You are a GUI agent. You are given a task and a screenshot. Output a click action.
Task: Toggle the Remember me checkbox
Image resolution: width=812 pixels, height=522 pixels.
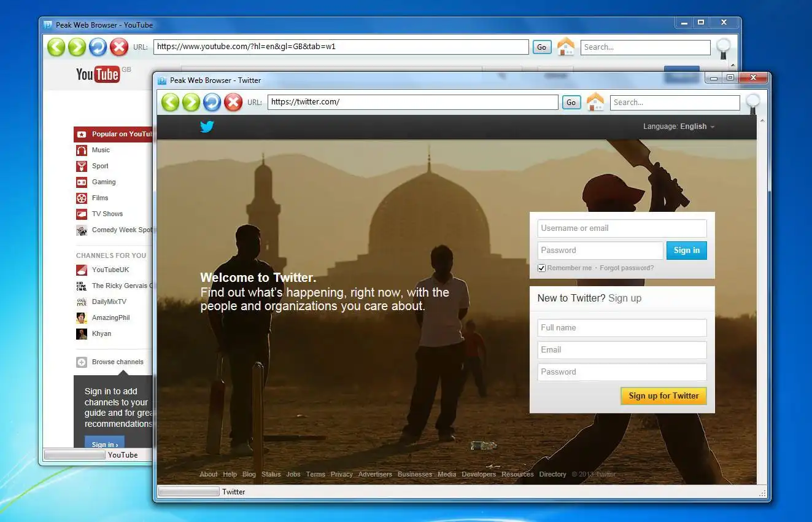coord(541,268)
